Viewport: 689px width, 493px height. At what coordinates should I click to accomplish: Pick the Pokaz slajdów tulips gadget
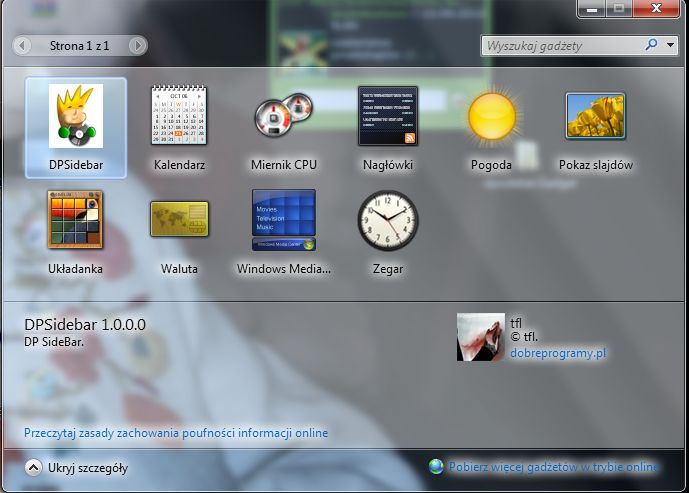(x=595, y=116)
